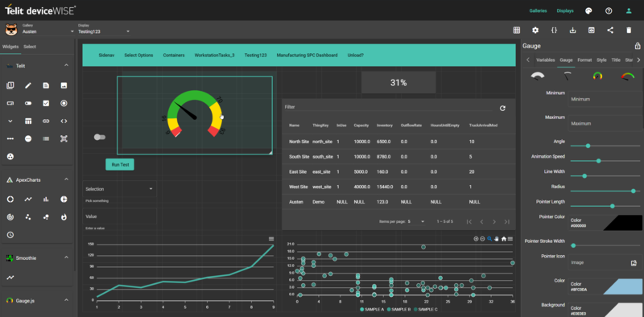Collapse the Telit widget group
The image size is (644, 317).
[x=66, y=65]
